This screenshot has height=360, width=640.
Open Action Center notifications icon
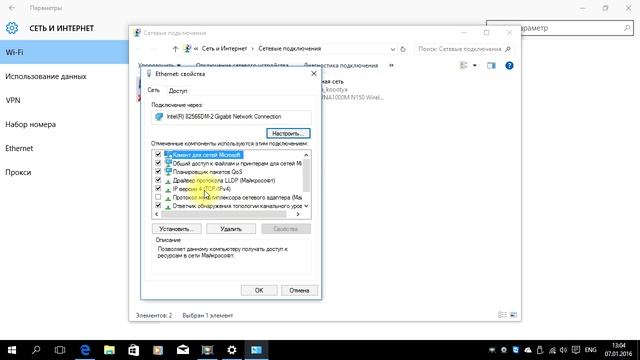[x=576, y=350]
